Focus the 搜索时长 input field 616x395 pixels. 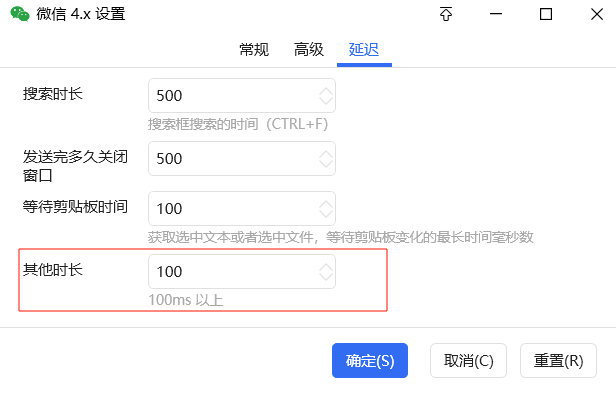[242, 96]
